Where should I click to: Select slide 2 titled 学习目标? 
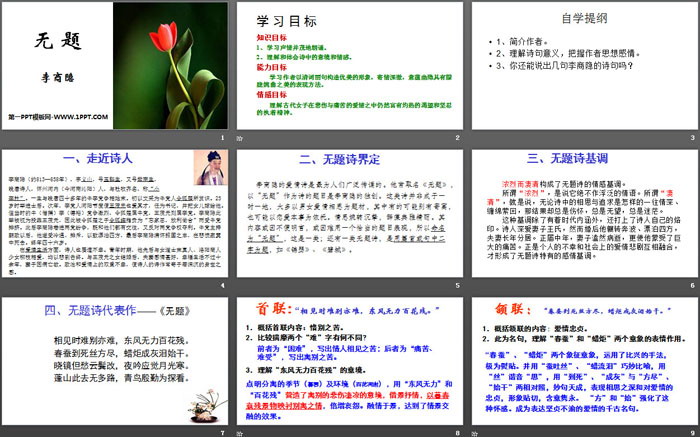tap(350, 66)
